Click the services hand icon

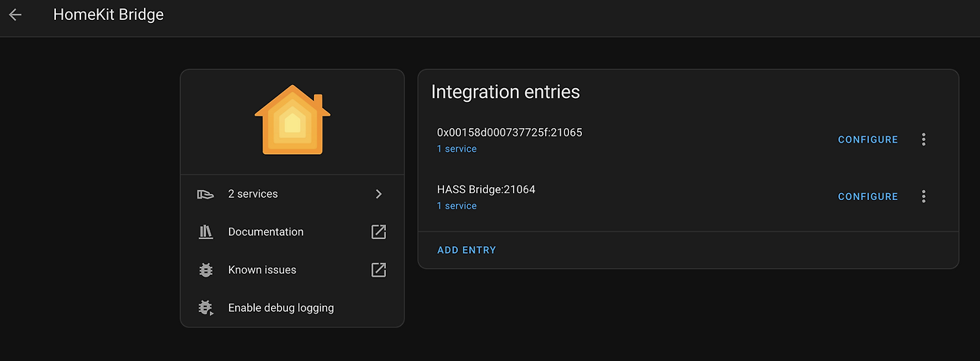pos(205,194)
